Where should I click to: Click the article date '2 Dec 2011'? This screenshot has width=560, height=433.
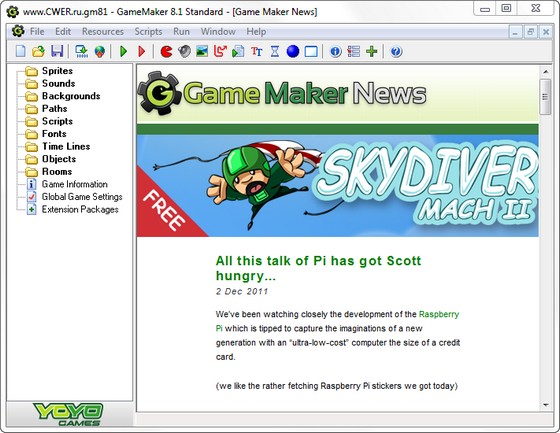(242, 292)
